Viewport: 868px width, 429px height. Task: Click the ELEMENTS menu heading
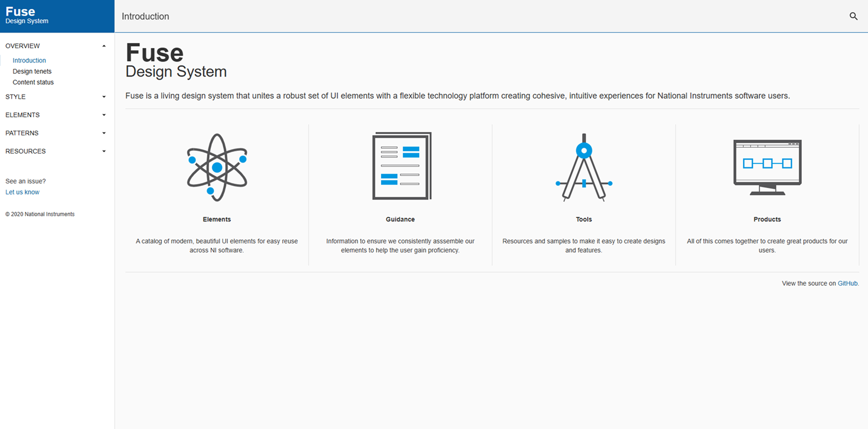[x=22, y=115]
